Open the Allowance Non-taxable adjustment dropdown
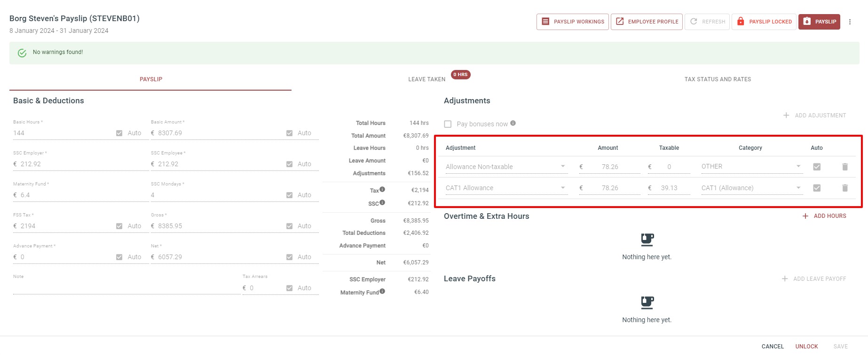The width and height of the screenshot is (868, 355). tap(506, 167)
